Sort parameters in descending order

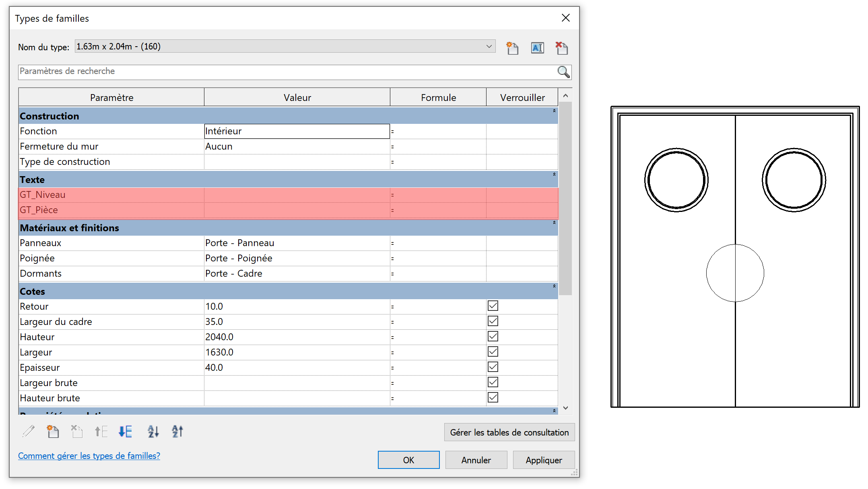pyautogui.click(x=177, y=431)
